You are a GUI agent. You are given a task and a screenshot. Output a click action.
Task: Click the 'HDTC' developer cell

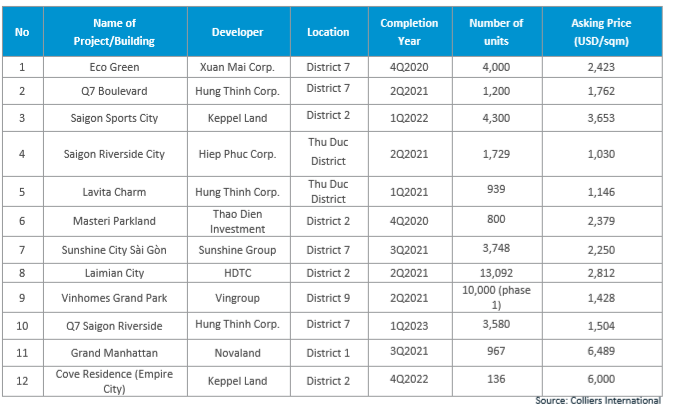coord(239,273)
